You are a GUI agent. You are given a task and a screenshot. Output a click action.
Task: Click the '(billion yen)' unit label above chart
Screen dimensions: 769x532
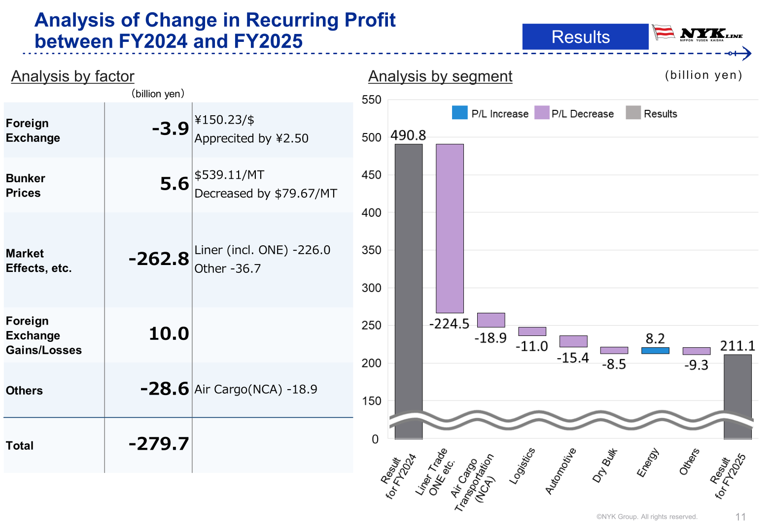(x=703, y=75)
